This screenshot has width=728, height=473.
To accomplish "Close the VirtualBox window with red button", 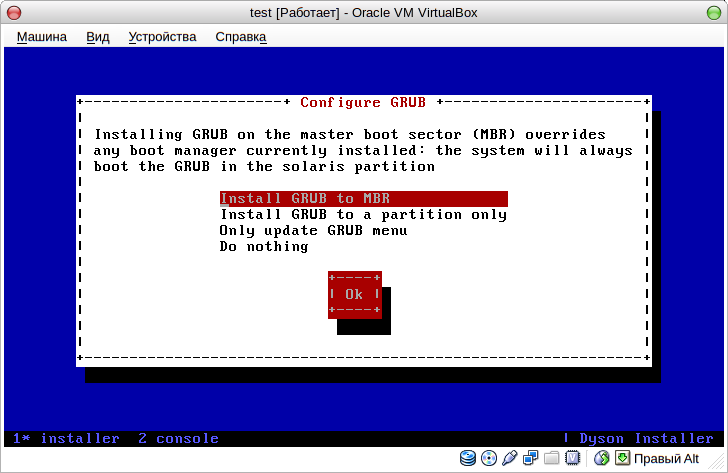I will coord(14,13).
